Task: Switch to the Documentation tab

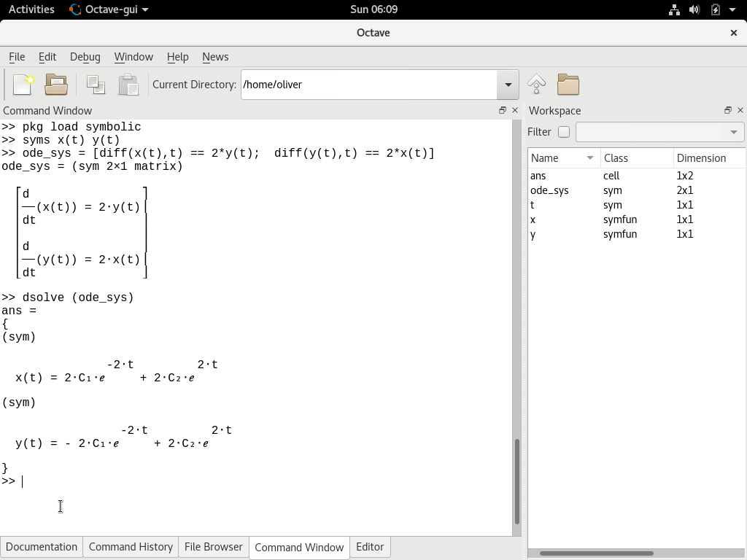Action: pyautogui.click(x=42, y=547)
